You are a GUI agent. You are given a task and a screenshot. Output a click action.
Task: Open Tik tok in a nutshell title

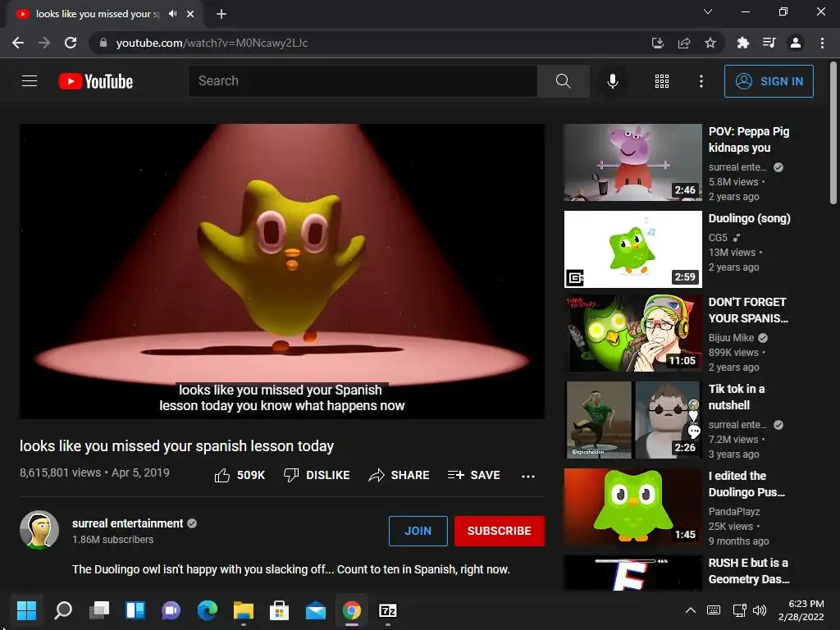(x=737, y=397)
